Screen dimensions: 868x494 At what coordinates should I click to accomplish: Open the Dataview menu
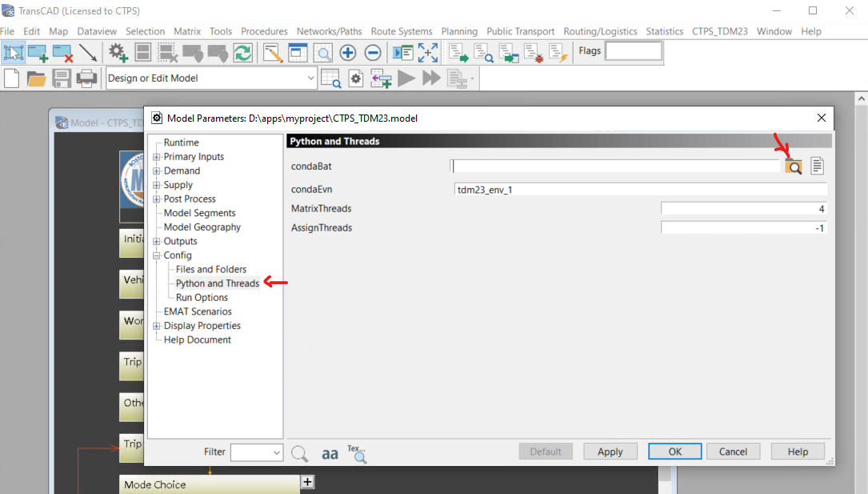[x=97, y=31]
